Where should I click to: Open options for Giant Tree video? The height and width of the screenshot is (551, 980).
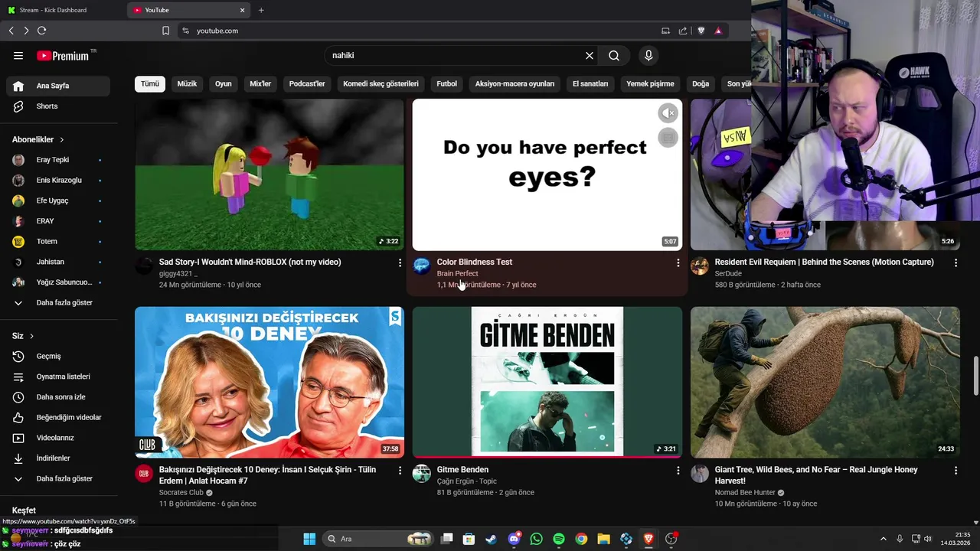tap(955, 471)
